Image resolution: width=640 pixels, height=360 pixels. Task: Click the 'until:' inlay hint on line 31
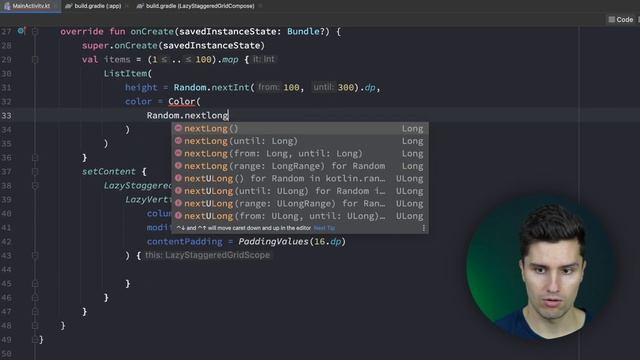[324, 87]
